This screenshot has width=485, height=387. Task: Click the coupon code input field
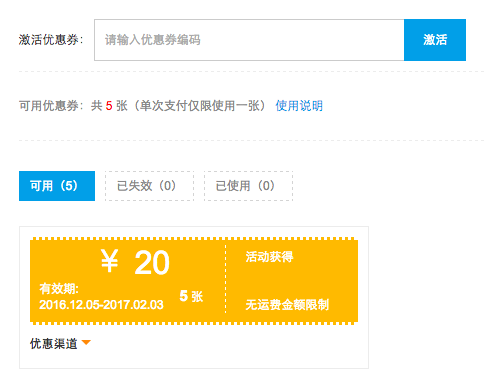pos(249,40)
